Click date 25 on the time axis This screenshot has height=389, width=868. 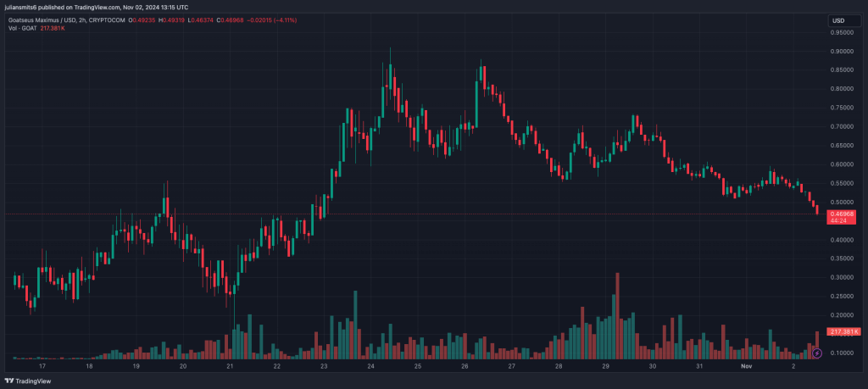[418, 366]
